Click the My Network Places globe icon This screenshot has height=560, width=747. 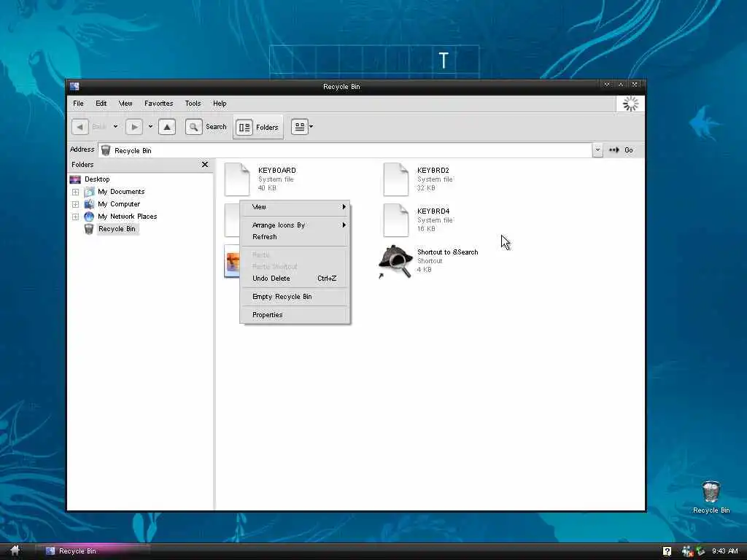(x=89, y=217)
